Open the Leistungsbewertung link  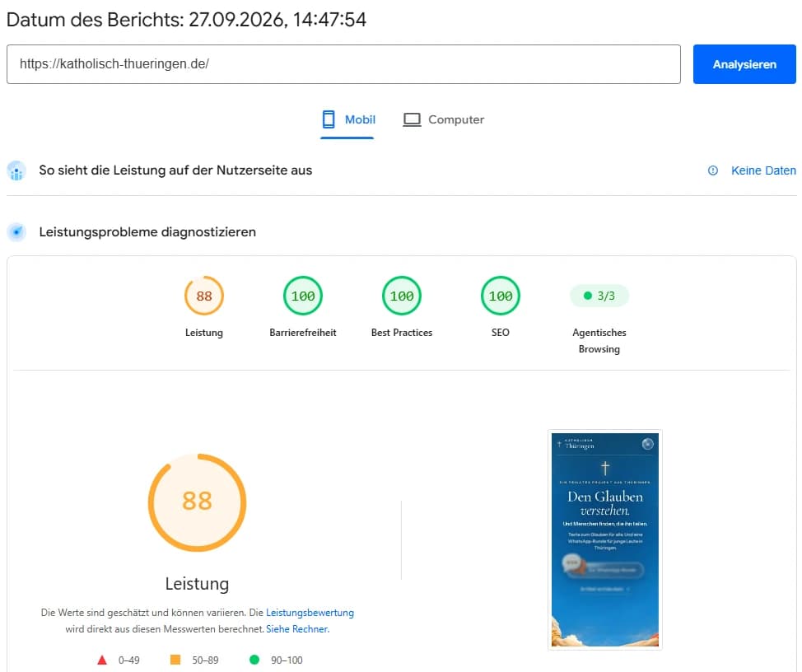click(310, 612)
